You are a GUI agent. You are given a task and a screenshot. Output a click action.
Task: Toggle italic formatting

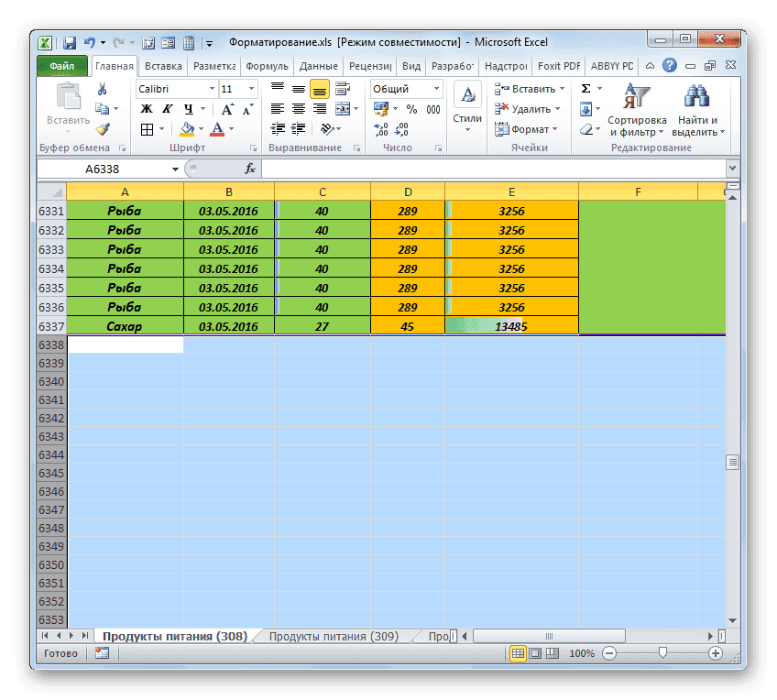tap(166, 108)
